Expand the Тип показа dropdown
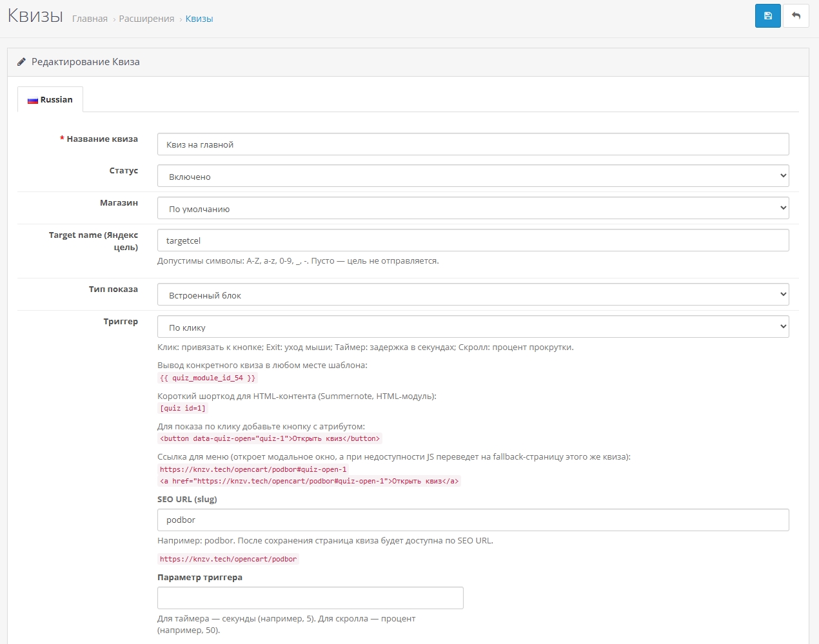 (473, 295)
